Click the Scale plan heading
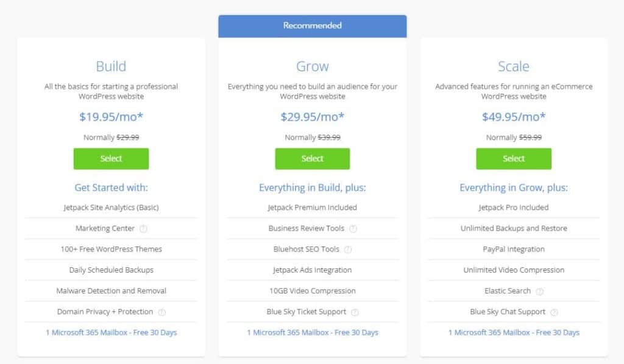This screenshot has height=364, width=624. coord(514,66)
